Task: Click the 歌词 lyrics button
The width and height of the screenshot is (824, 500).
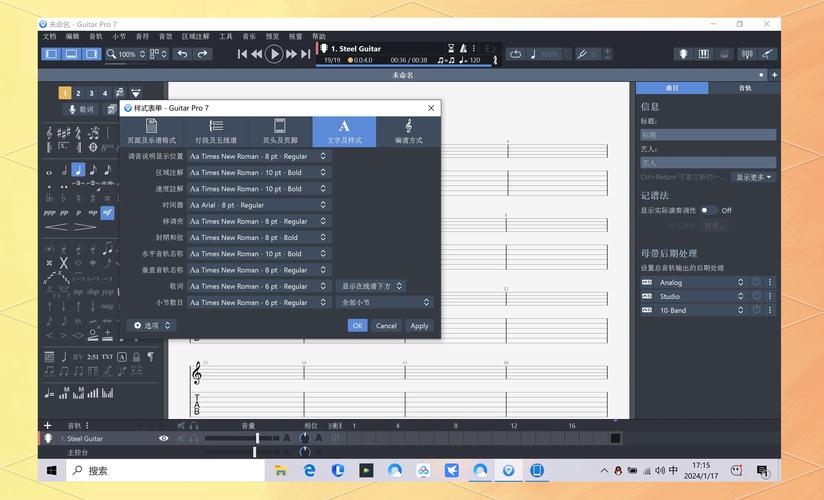Action: coord(81,109)
